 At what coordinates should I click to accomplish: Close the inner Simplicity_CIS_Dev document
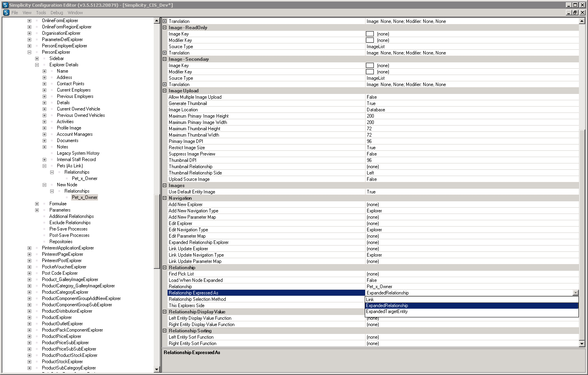[x=582, y=13]
